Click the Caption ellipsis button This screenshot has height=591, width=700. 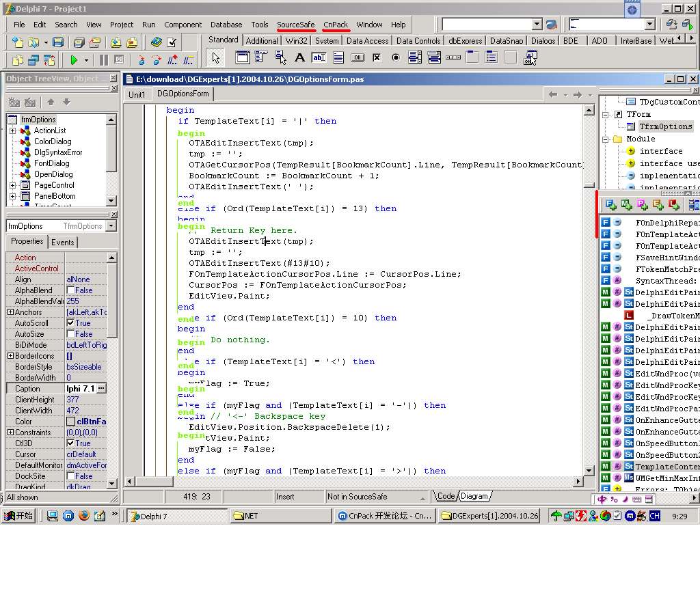pos(101,389)
